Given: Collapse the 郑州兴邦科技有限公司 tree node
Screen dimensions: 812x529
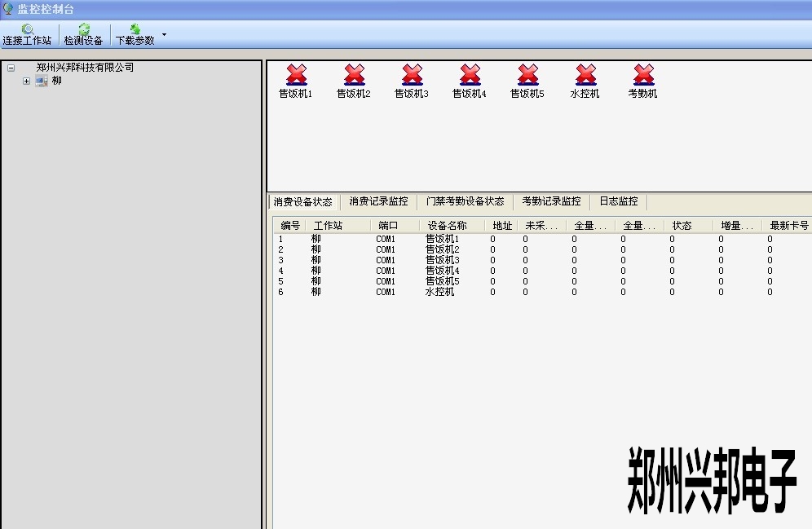Looking at the screenshot, I should click(11, 68).
